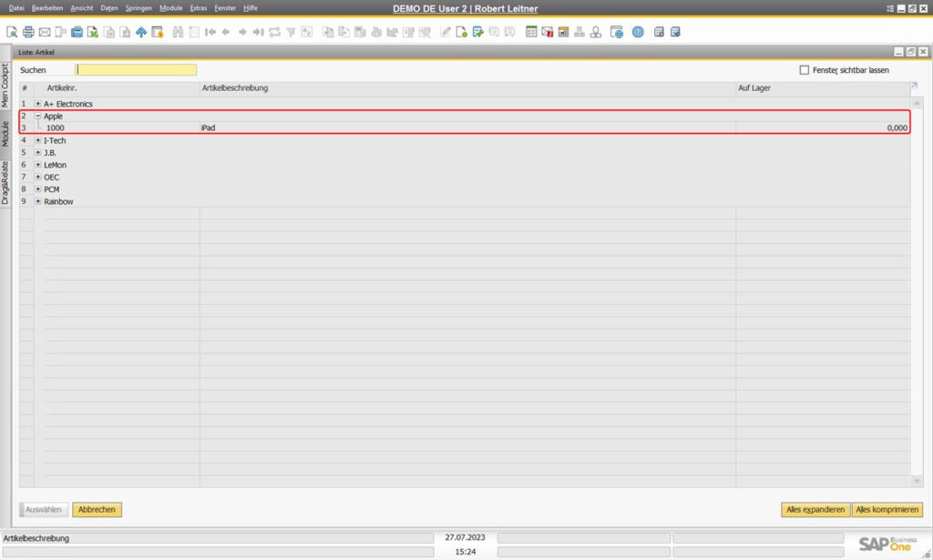Click the Artikelnr. column header
This screenshot has height=560, width=933.
62,88
